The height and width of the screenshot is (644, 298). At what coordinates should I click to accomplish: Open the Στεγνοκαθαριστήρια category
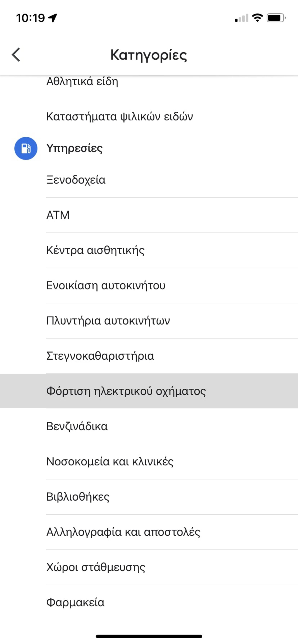(100, 356)
